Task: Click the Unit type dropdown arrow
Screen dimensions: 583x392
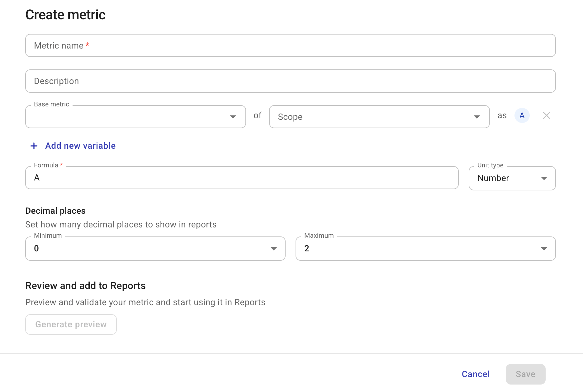Action: (544, 178)
